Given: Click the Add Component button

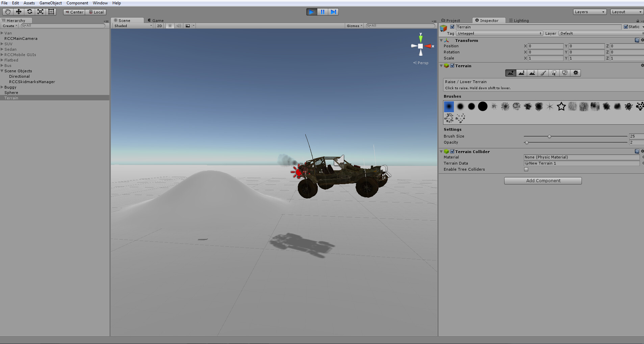Looking at the screenshot, I should pos(542,180).
